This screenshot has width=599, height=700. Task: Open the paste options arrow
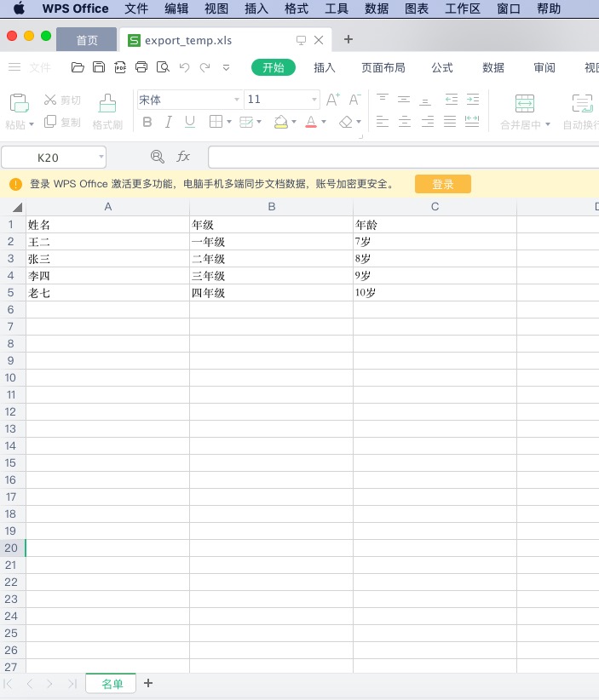(x=32, y=124)
